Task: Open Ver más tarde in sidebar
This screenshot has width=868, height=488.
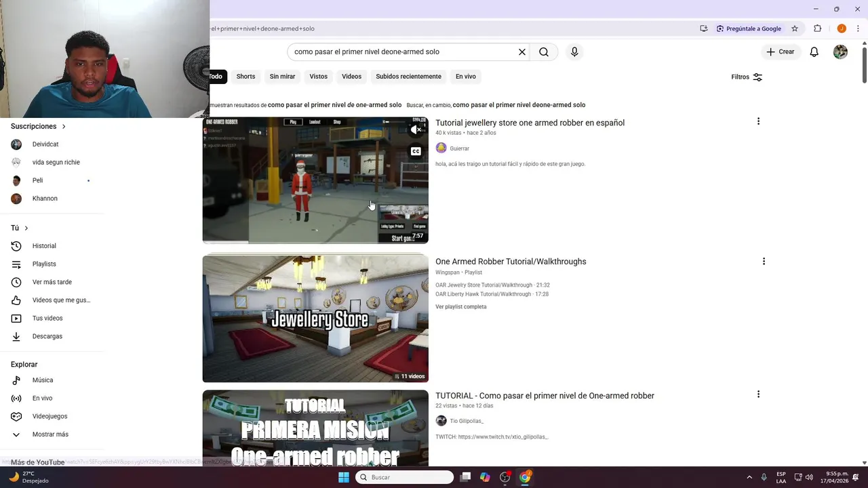Action: (52, 282)
